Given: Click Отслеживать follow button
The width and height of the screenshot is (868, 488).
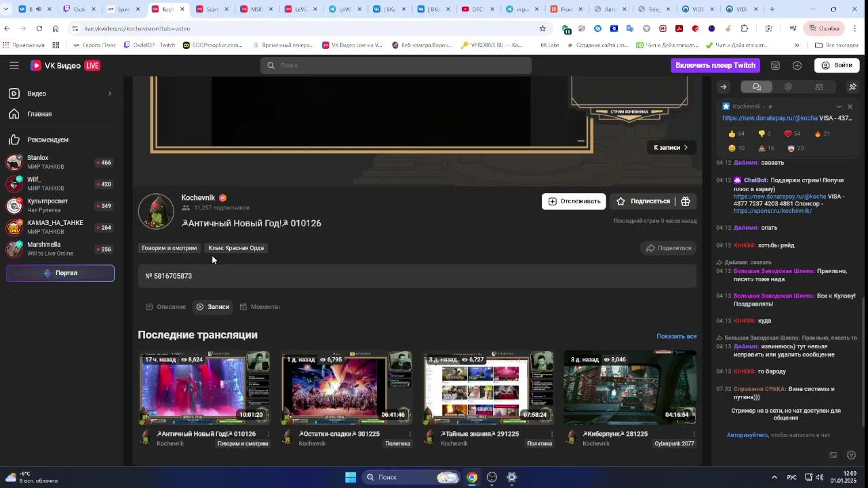Looking at the screenshot, I should coord(574,201).
